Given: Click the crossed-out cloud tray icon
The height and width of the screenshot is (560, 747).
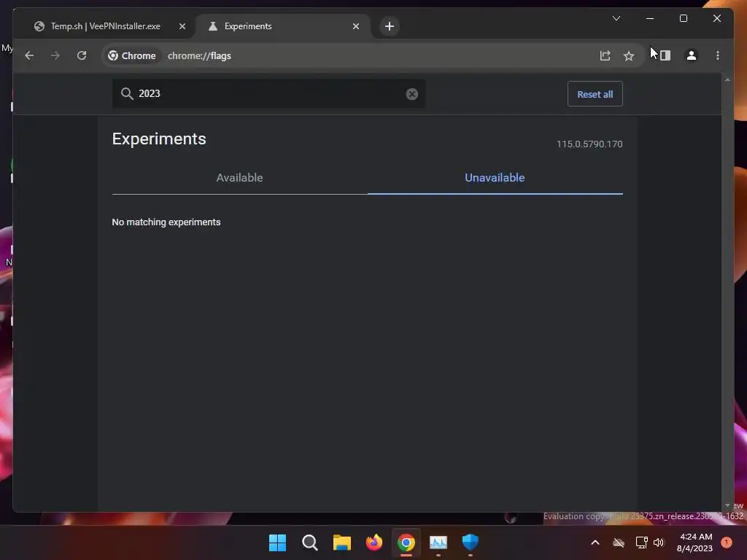Looking at the screenshot, I should (x=619, y=542).
